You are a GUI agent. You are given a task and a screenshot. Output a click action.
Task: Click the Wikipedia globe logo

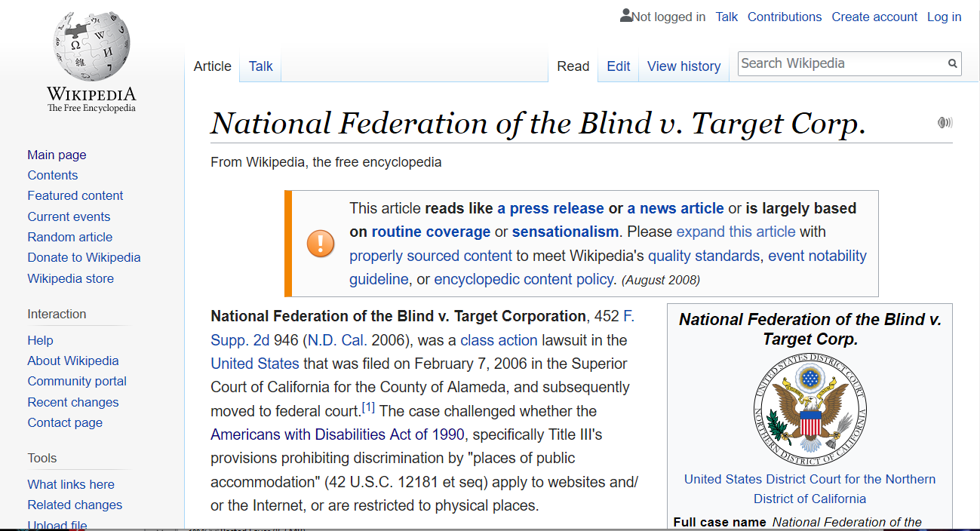92,45
